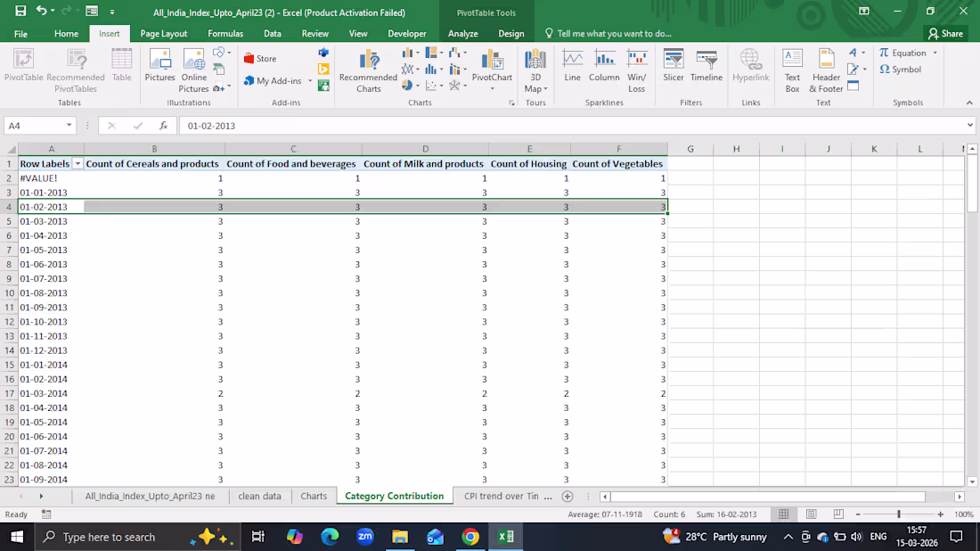This screenshot has width=980, height=551.
Task: Click the Windows taskbar search box
Action: click(135, 537)
